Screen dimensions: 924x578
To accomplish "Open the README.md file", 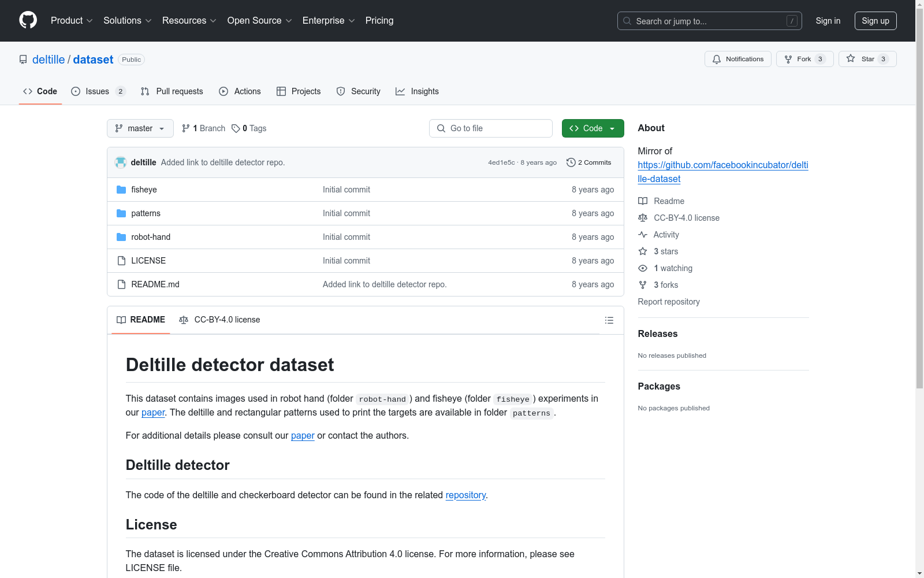I will tap(155, 284).
